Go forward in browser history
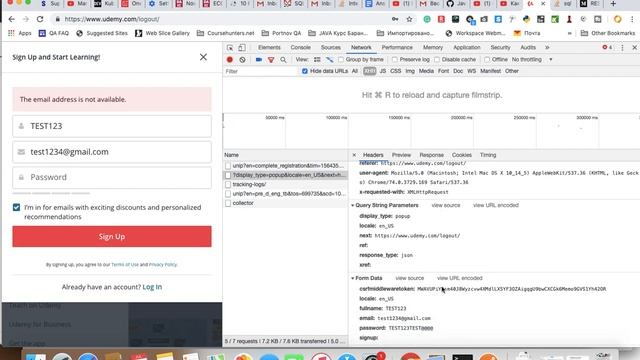 (25, 19)
